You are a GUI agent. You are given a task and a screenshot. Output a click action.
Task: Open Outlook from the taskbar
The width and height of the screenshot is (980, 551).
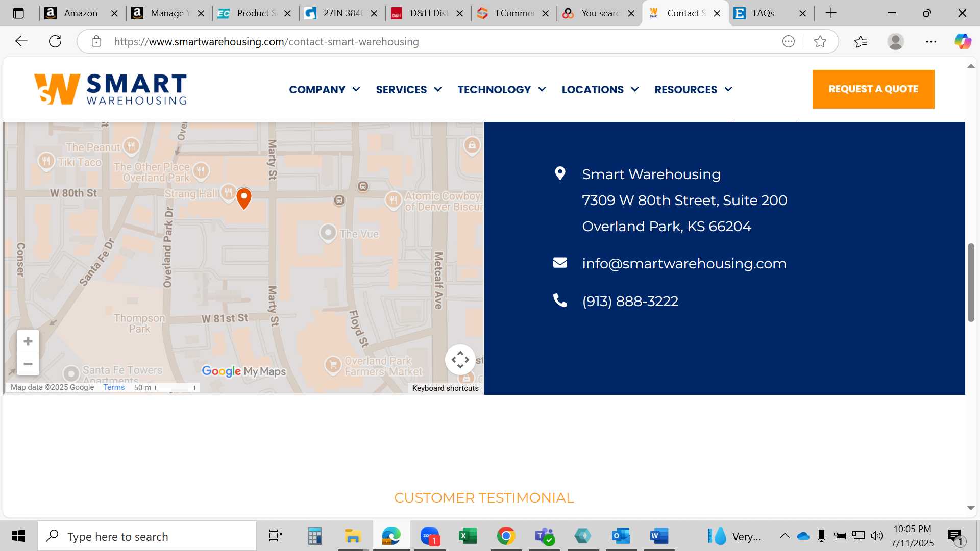[621, 536]
